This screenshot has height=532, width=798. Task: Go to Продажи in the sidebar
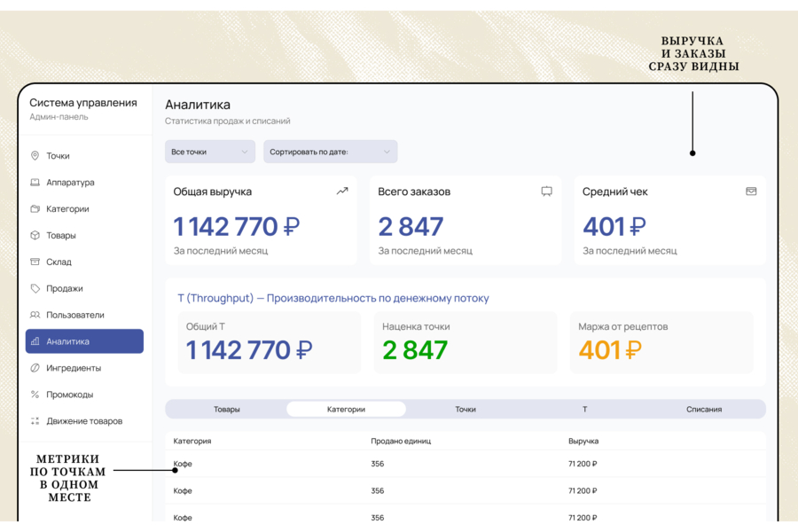click(x=84, y=288)
